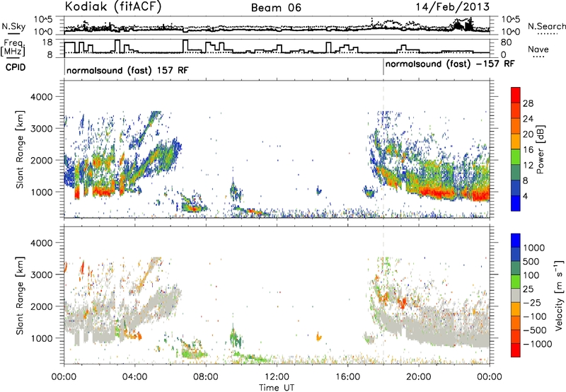Click the 'Nave' legend label
Screen dimensions: 566x392
(x=538, y=49)
